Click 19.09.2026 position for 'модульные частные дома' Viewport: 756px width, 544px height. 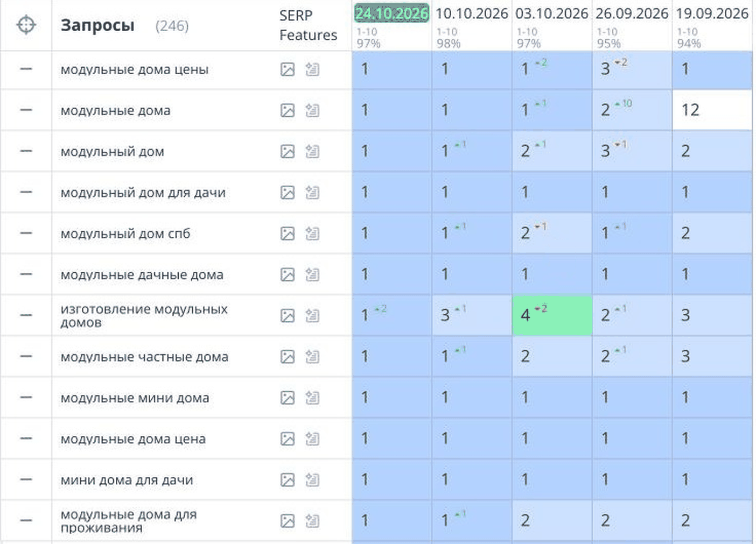click(712, 356)
